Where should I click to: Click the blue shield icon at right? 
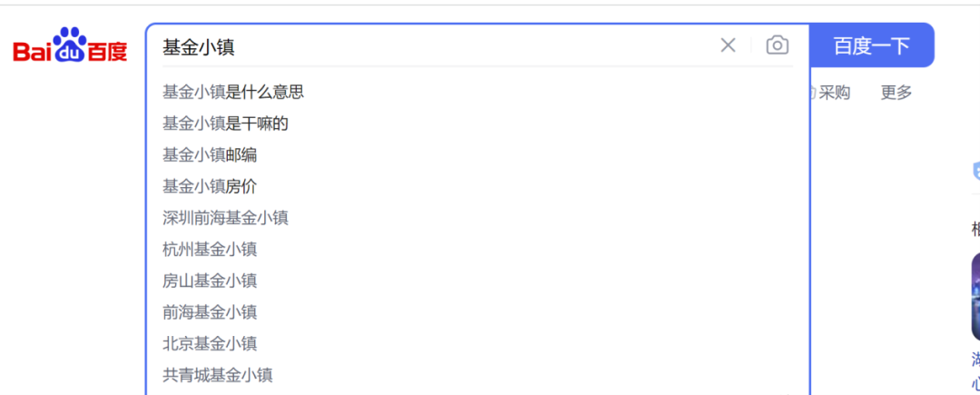(975, 171)
